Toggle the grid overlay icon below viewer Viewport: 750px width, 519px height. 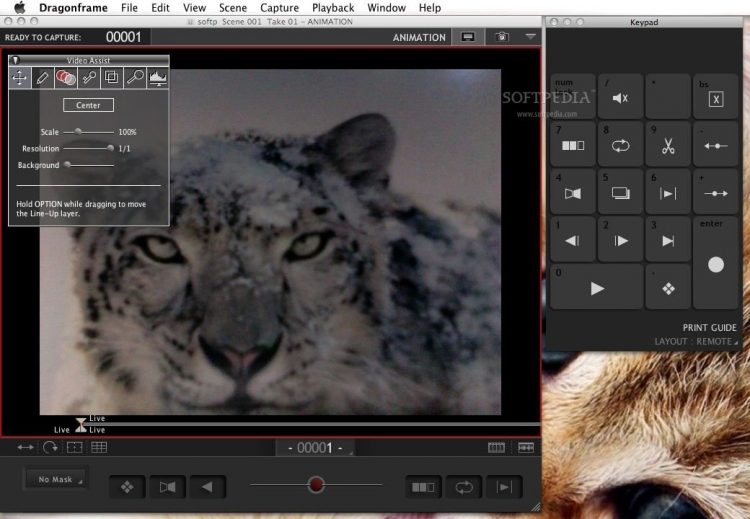click(99, 447)
